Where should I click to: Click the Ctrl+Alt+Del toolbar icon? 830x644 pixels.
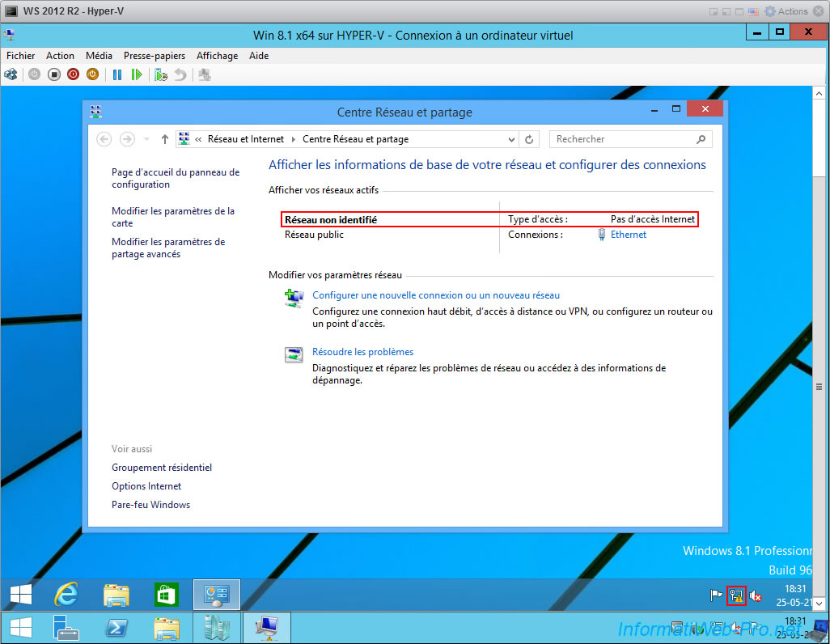click(x=11, y=74)
